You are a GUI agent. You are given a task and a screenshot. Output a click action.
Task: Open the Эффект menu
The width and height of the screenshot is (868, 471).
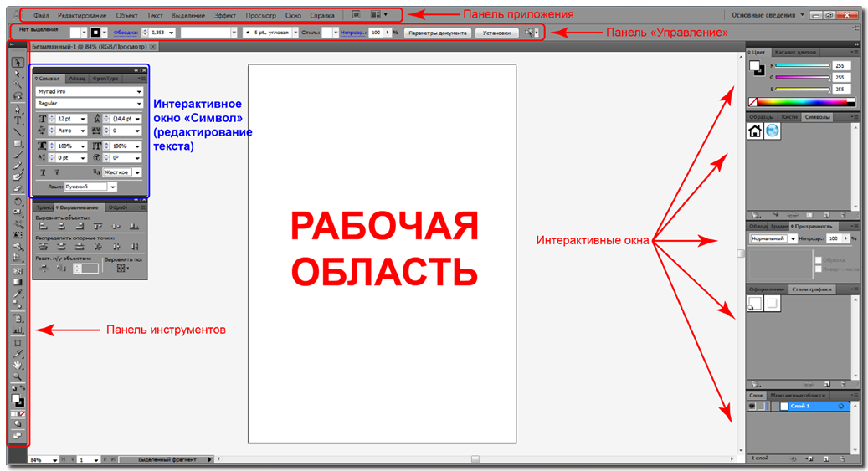coord(224,15)
